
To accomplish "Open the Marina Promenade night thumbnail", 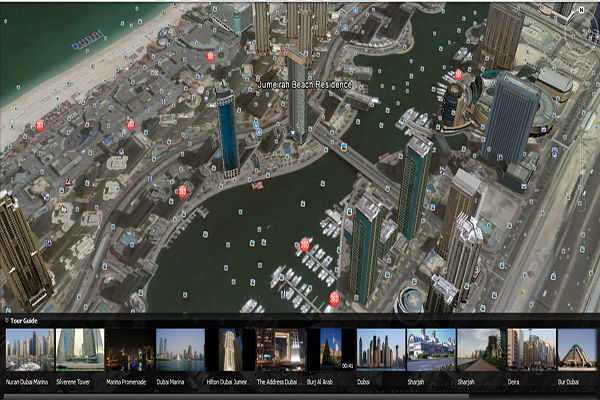I will (x=130, y=350).
